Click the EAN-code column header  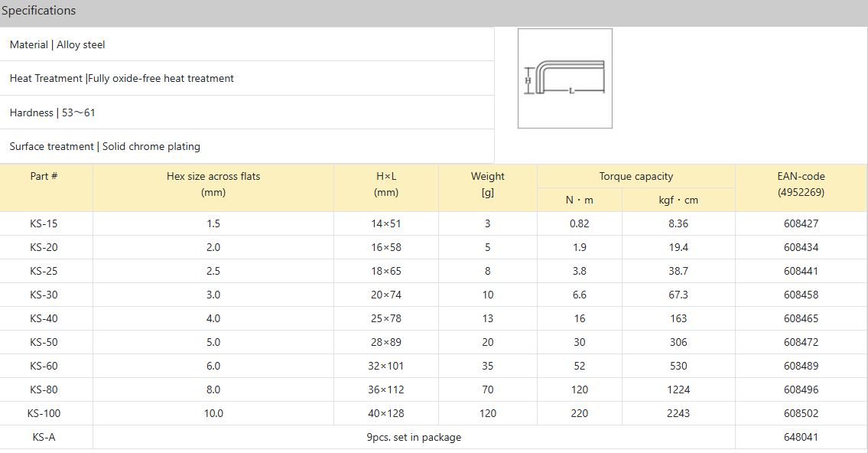coord(801,177)
